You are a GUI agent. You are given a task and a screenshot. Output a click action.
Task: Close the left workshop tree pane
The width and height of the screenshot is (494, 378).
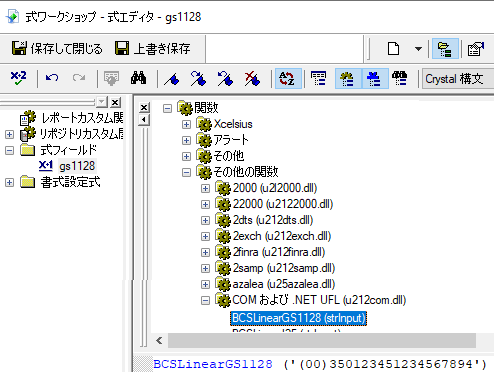tap(115, 102)
